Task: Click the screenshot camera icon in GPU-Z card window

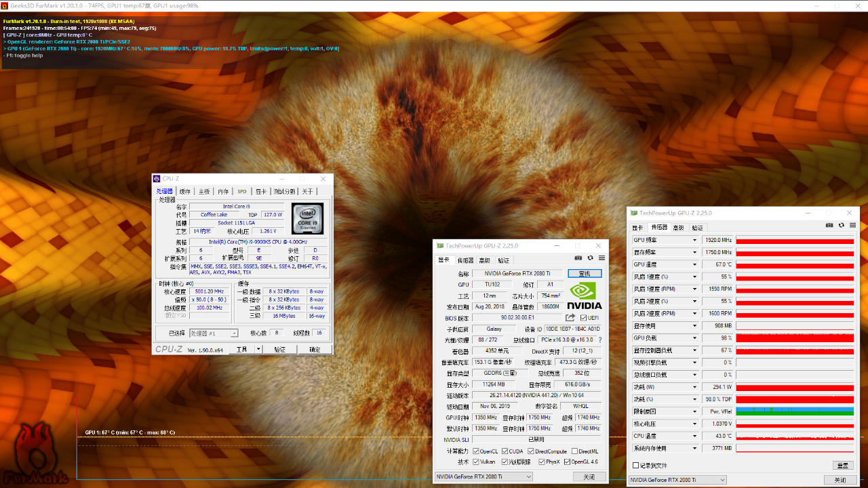Action: (x=578, y=258)
